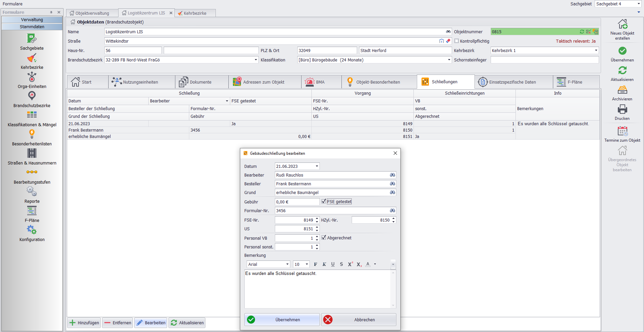Open the Brandschutzbezirke icon
Screen dimensions: 644x332
coord(32,96)
